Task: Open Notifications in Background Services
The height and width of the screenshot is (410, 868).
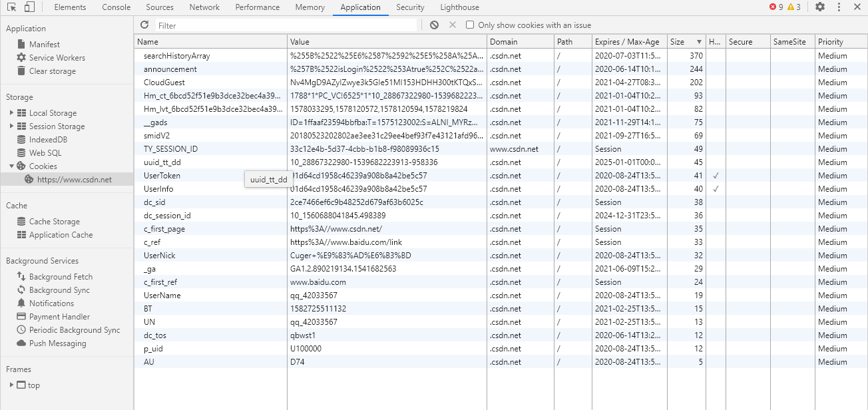Action: (x=51, y=304)
